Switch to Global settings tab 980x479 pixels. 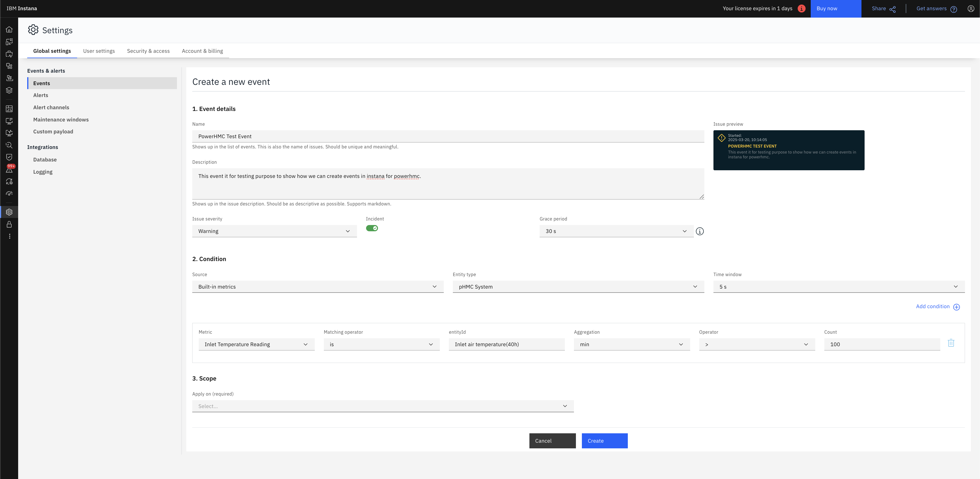(x=52, y=51)
